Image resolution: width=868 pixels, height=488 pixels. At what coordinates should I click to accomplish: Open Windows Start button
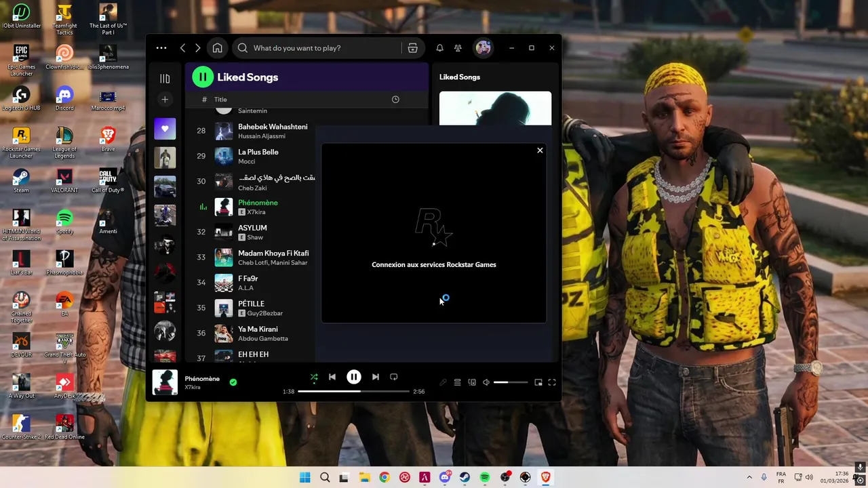pyautogui.click(x=304, y=477)
